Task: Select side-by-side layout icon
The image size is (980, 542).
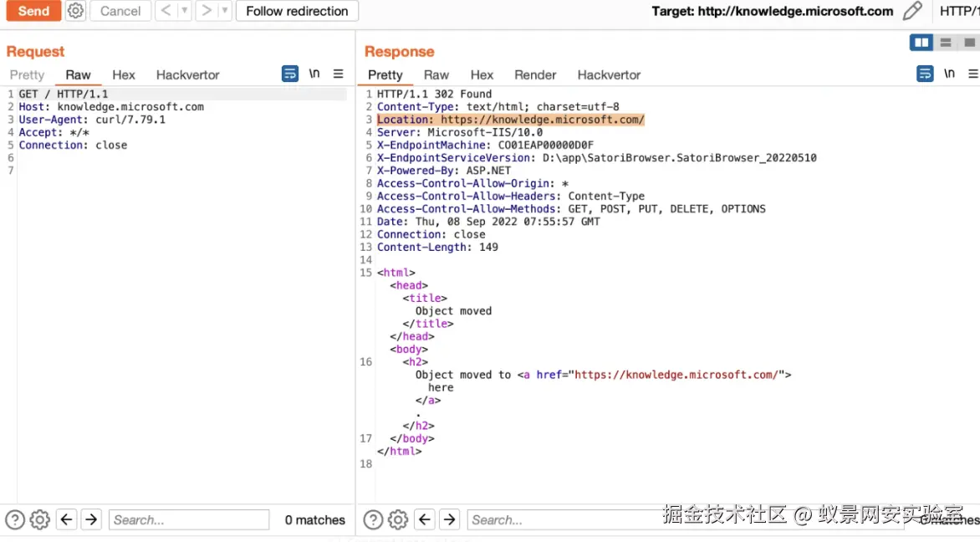Action: pyautogui.click(x=921, y=43)
